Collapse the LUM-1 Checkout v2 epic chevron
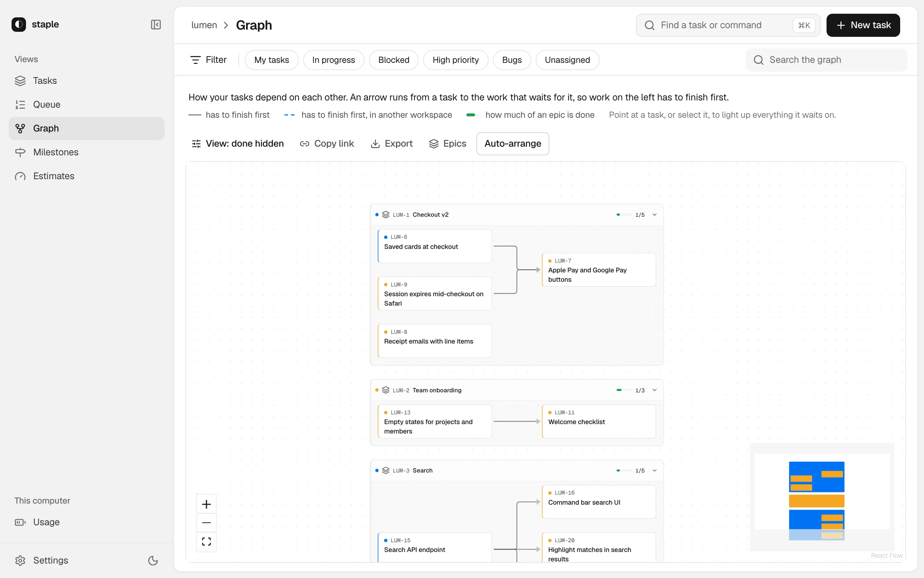Screen dimensions: 924x578 tap(654, 215)
